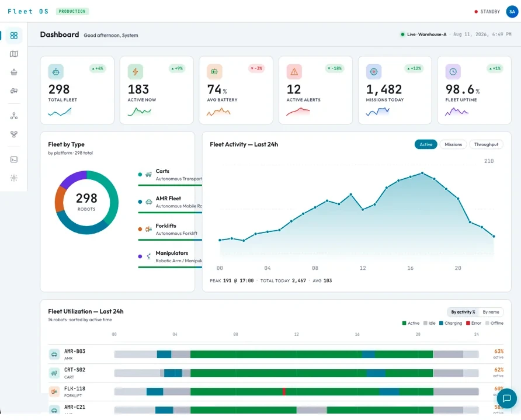
Task: Click the warning triangle on Active Alerts card
Action: (x=294, y=72)
